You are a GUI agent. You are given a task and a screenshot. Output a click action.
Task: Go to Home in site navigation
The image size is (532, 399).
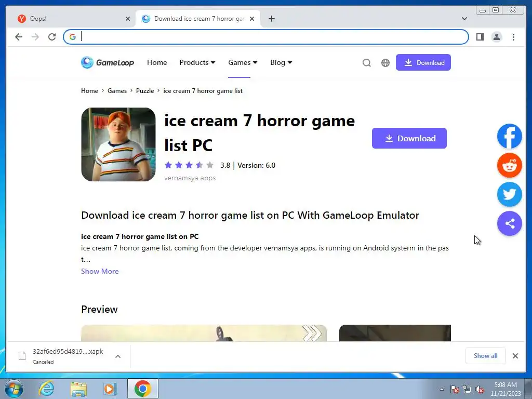[x=157, y=62]
